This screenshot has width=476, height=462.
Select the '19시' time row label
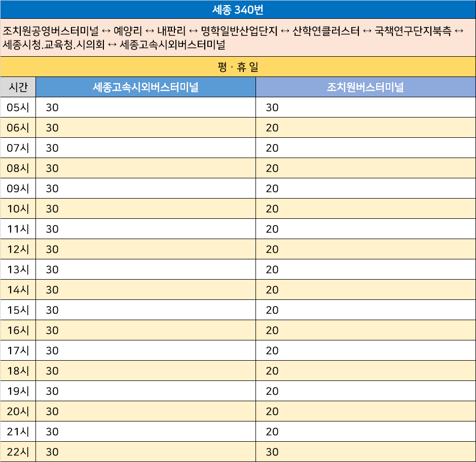coord(18,391)
